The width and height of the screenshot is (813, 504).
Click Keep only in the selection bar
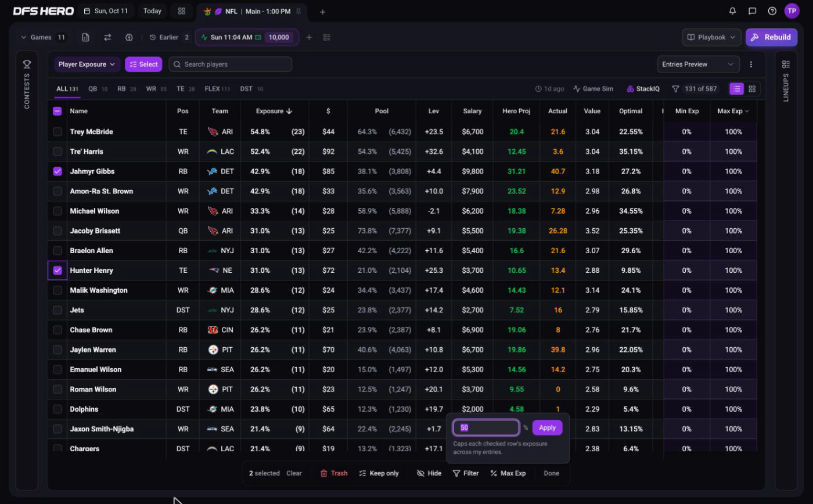pos(379,473)
